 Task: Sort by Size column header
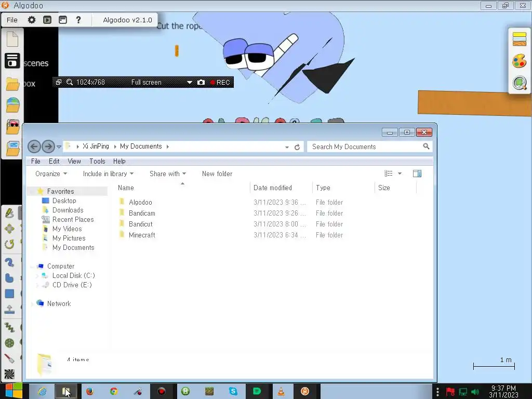point(395,188)
